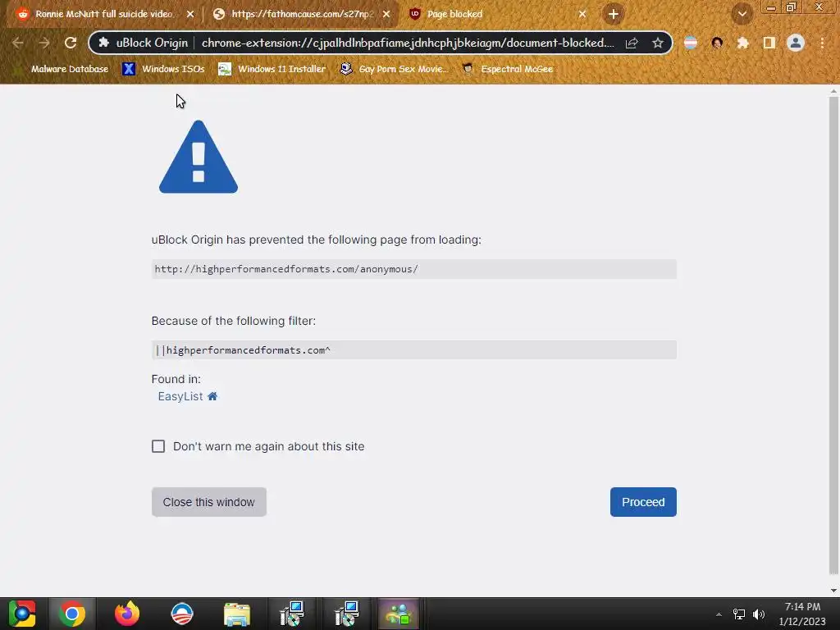Click the scrollbar down arrow
Image resolution: width=840 pixels, height=630 pixels.
(x=833, y=591)
